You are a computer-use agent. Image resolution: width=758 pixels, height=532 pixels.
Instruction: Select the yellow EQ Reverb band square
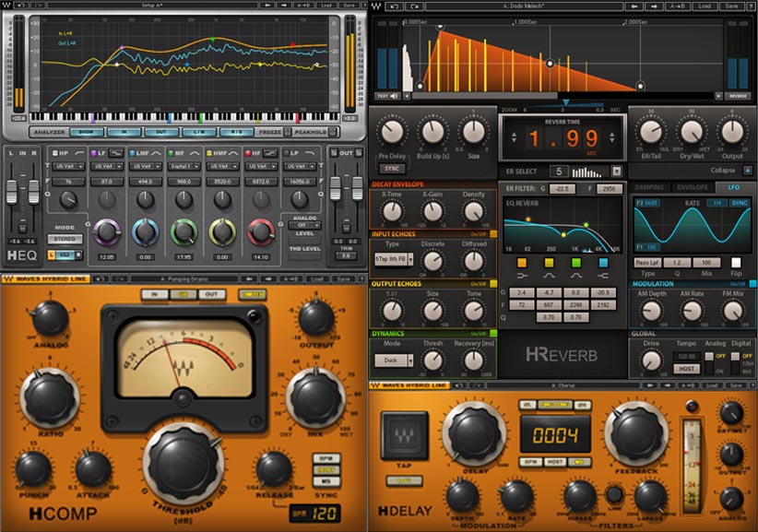(550, 263)
